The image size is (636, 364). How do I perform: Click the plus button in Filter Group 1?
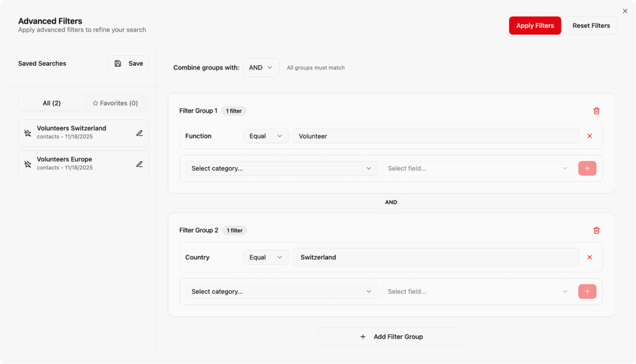(x=587, y=168)
